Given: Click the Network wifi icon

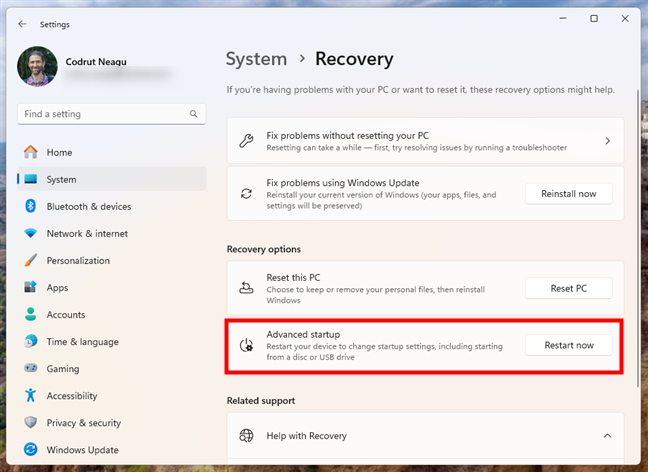Looking at the screenshot, I should (x=31, y=233).
